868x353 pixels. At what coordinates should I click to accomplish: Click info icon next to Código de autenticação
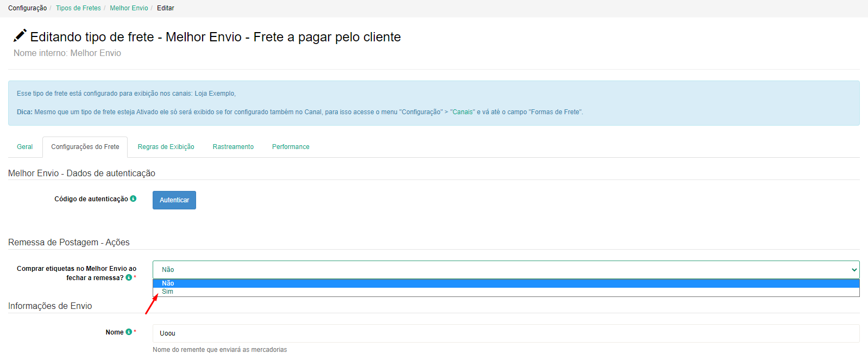pyautogui.click(x=133, y=199)
